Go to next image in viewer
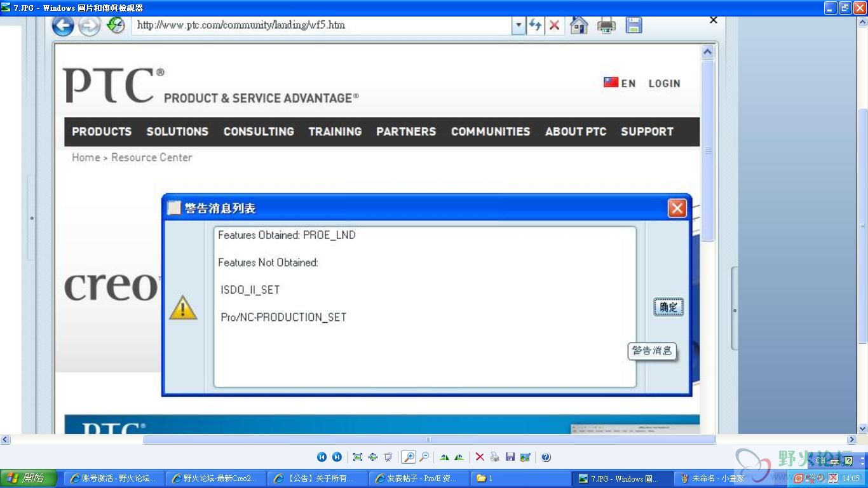 tap(337, 457)
